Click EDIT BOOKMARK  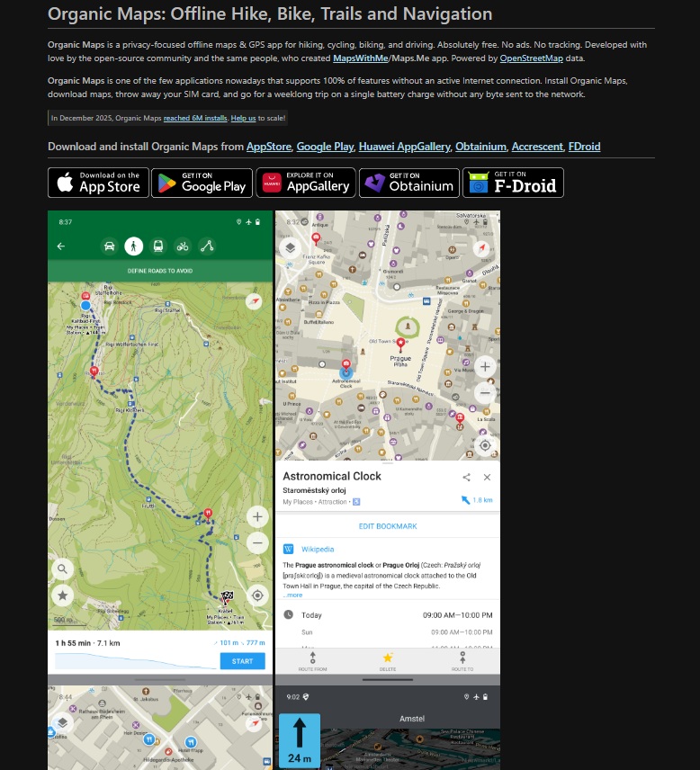388,526
